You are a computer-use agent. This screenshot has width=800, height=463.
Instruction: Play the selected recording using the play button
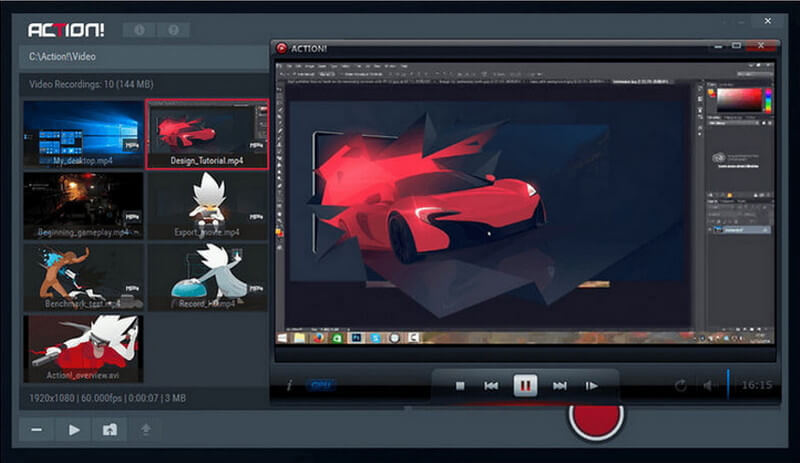point(74,430)
